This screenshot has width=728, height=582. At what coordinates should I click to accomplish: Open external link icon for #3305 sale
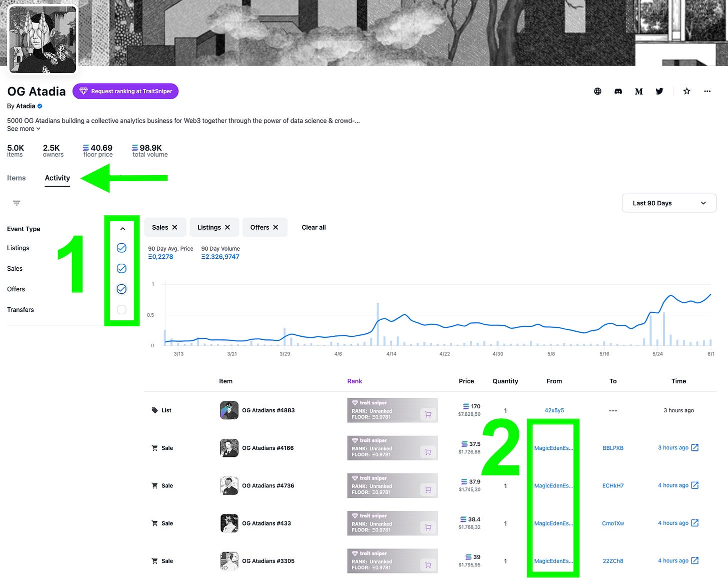pyautogui.click(x=694, y=560)
